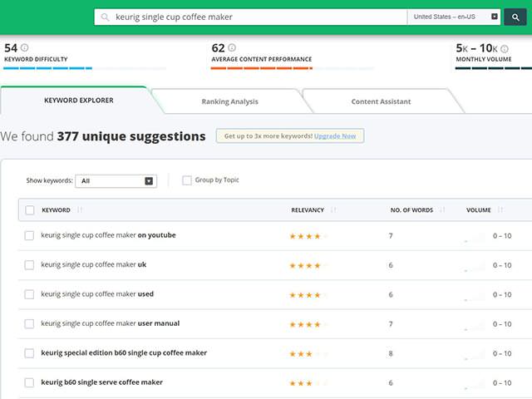Enable Group by Topic checkbox
This screenshot has width=532, height=399.
pos(187,180)
